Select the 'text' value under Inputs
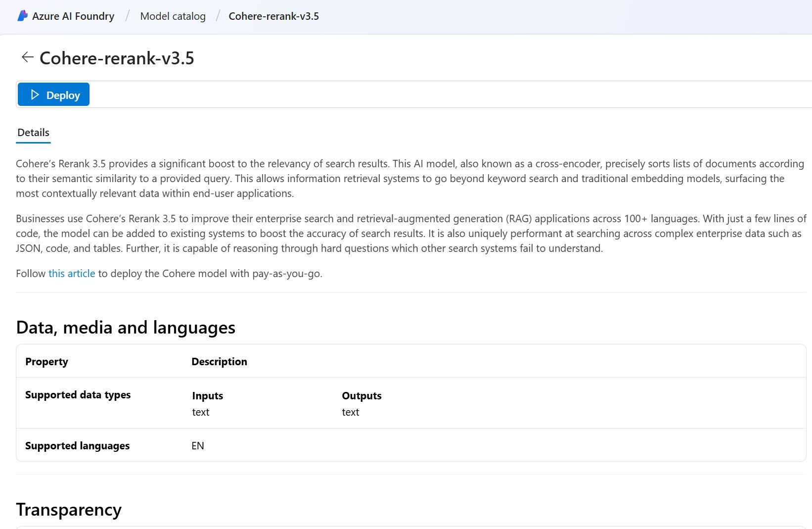 [x=201, y=412]
